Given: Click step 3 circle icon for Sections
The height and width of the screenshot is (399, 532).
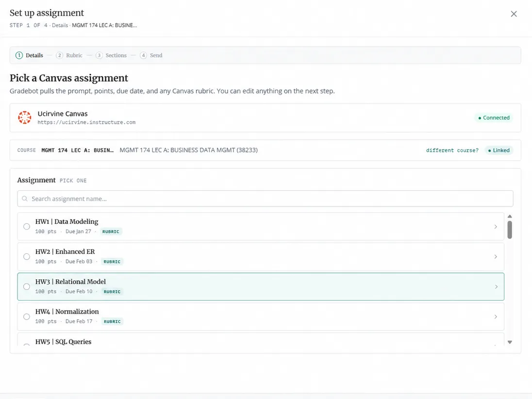Looking at the screenshot, I should (x=99, y=55).
